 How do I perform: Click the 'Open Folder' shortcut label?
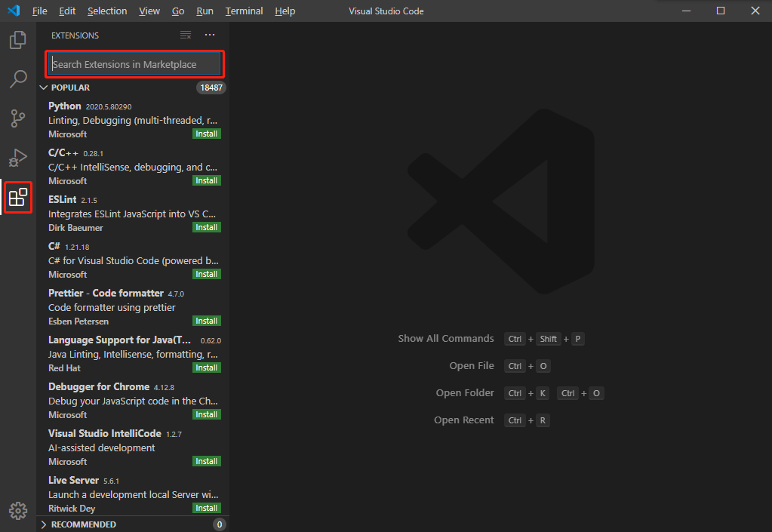465,392
